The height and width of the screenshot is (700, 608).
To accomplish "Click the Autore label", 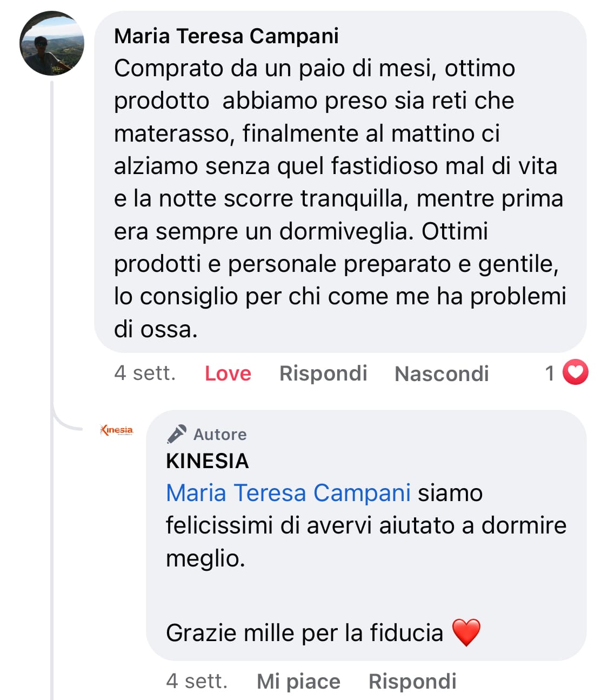I will [220, 435].
